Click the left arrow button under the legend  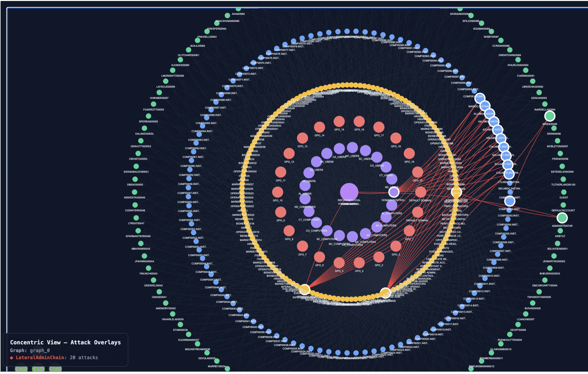point(21,369)
